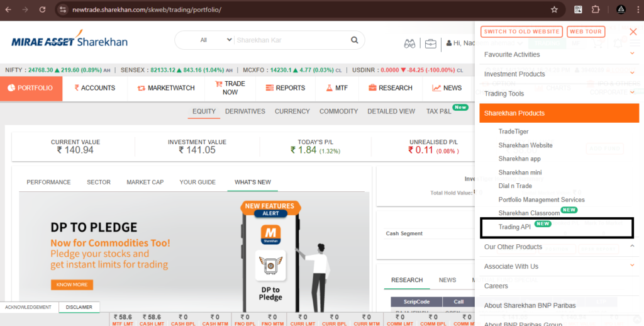Open browser extensions puzzle icon
Screen dimensions: 644x326
596,9
